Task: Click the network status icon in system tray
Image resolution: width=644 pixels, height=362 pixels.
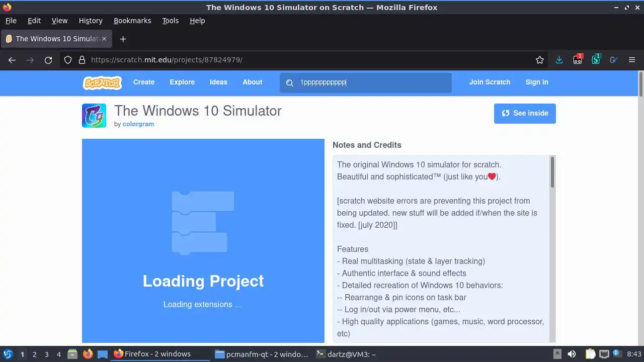Action: point(604,354)
